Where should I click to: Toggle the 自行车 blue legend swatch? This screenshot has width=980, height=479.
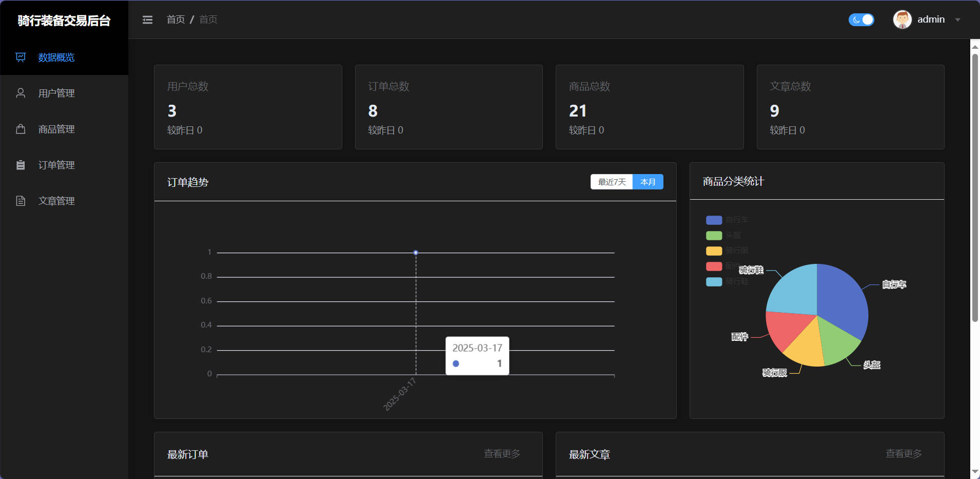(714, 220)
